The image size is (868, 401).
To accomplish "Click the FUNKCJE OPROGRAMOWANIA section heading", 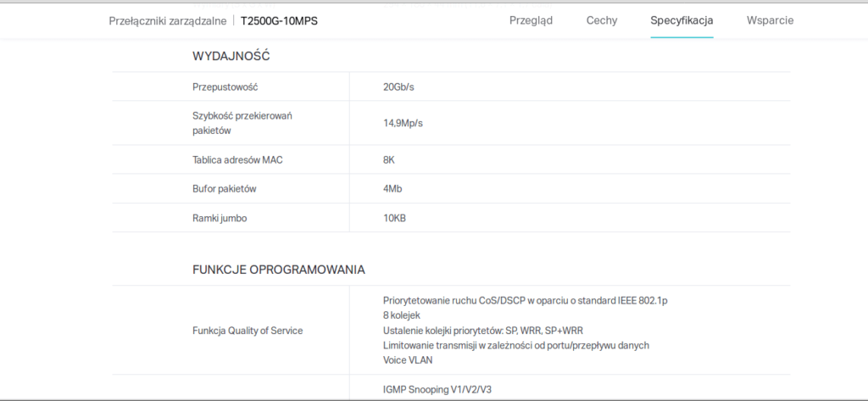I will [x=279, y=270].
